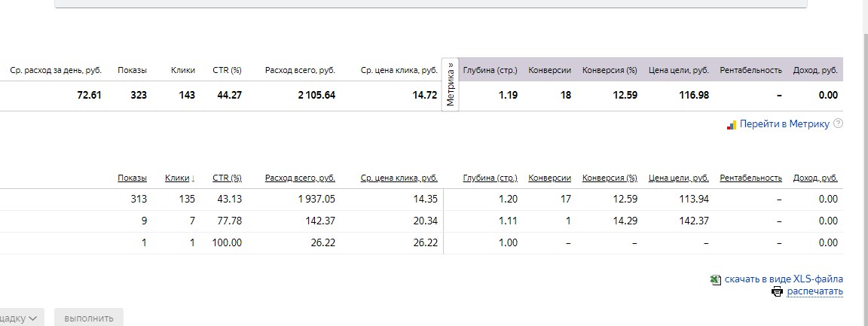Click the green XLS file icon
The width and height of the screenshot is (868, 326).
coord(715,279)
